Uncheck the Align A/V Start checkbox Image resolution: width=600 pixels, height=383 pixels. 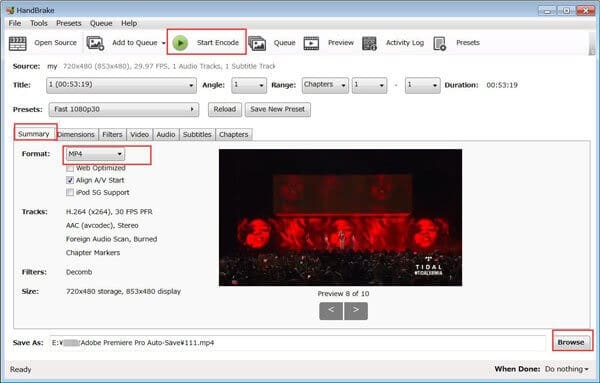point(70,180)
